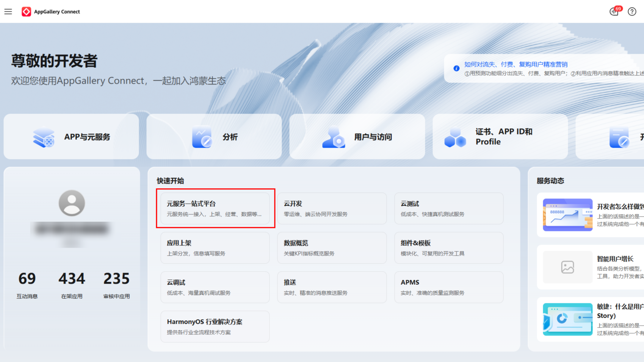Open the APP与元服务 card

(x=71, y=137)
